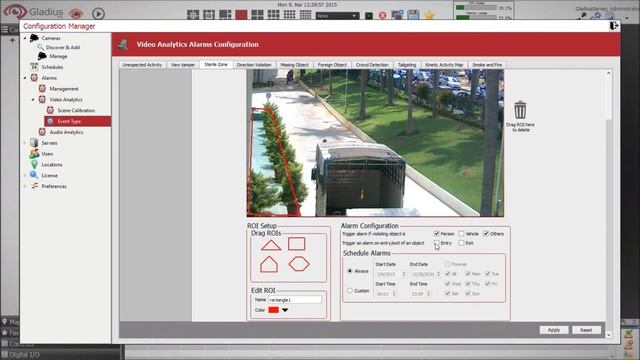Collapse the Video Analytics node
The height and width of the screenshot is (360, 640).
[33, 99]
